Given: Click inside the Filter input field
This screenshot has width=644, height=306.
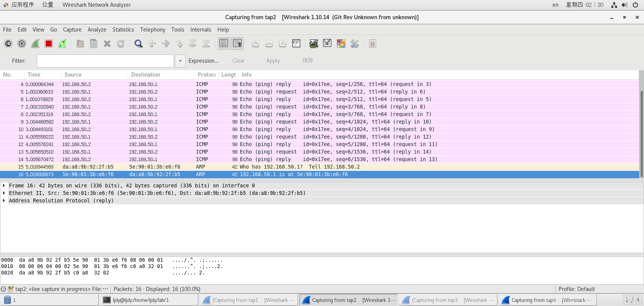Looking at the screenshot, I should [105, 61].
